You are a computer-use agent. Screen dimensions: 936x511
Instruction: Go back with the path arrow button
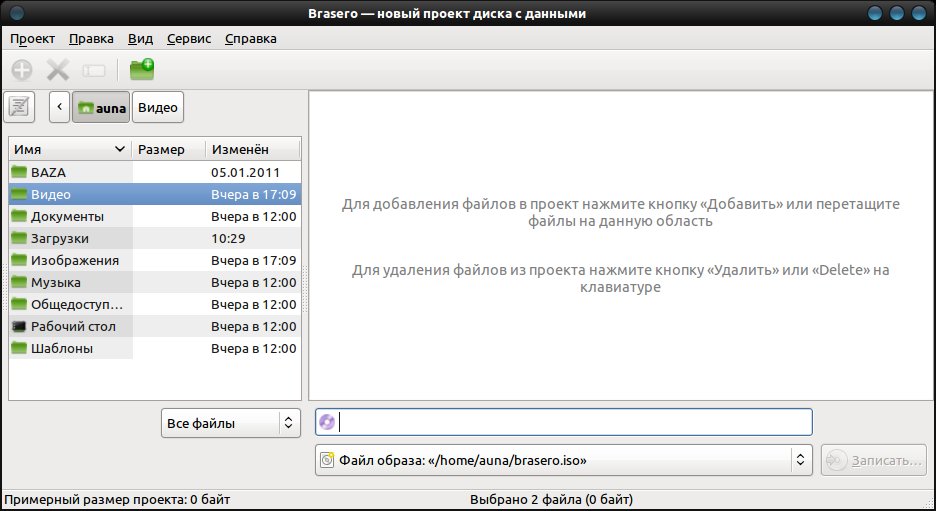[x=60, y=107]
